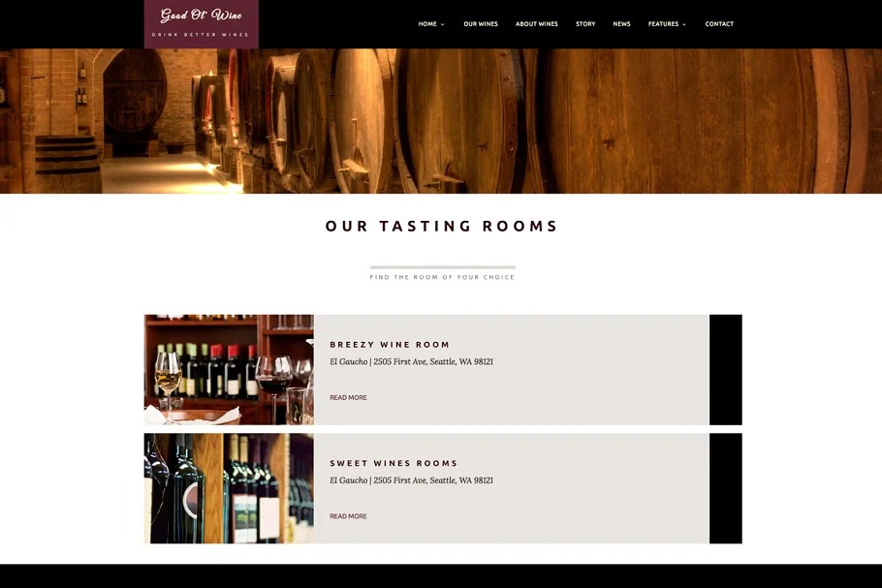Click the black panel beside Breezy Wine Room

(x=726, y=369)
